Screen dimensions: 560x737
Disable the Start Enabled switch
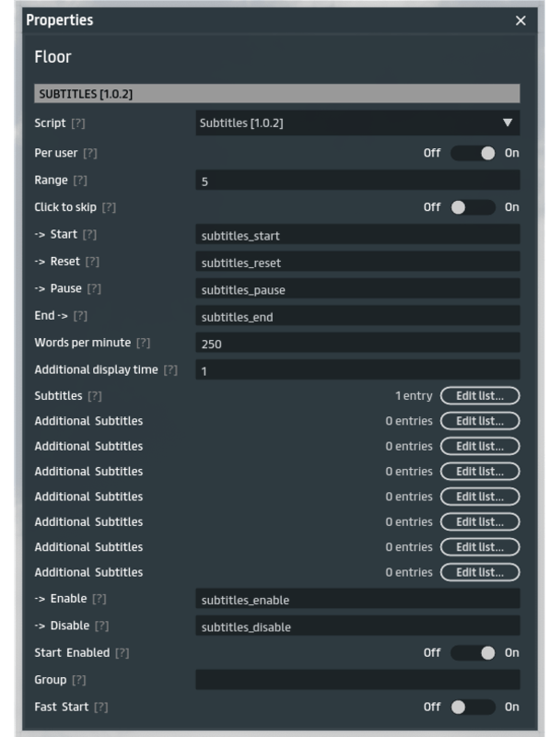click(473, 653)
